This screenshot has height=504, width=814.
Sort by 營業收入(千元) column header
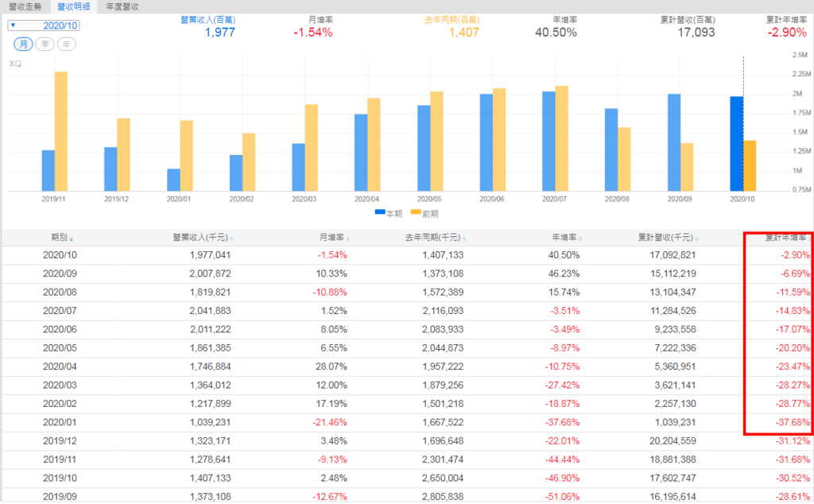click(x=203, y=237)
